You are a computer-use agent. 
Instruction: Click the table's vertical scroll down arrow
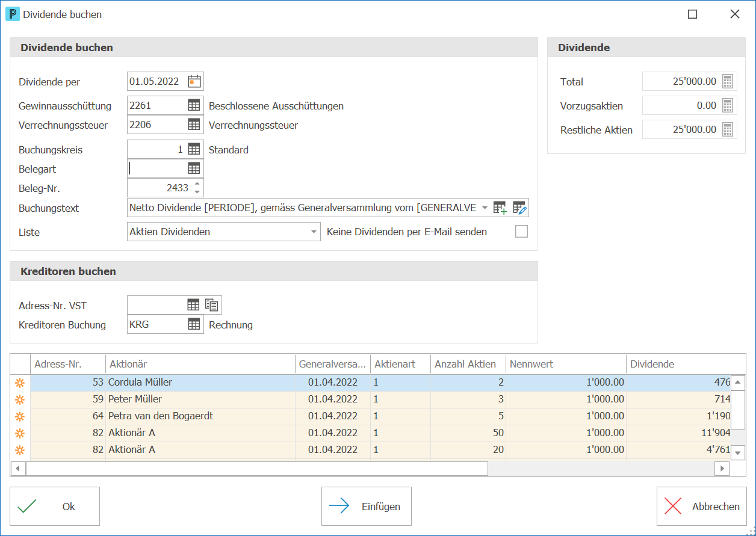(739, 453)
